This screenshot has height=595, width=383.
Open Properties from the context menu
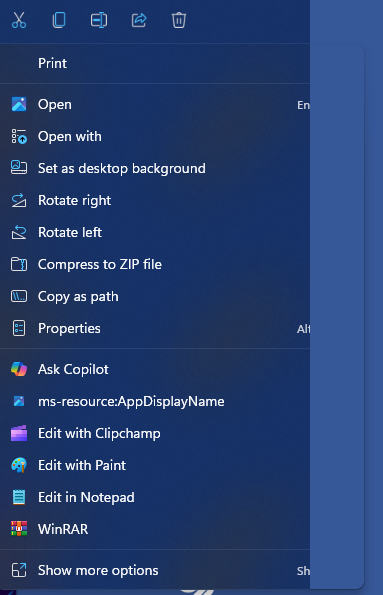pos(155,328)
